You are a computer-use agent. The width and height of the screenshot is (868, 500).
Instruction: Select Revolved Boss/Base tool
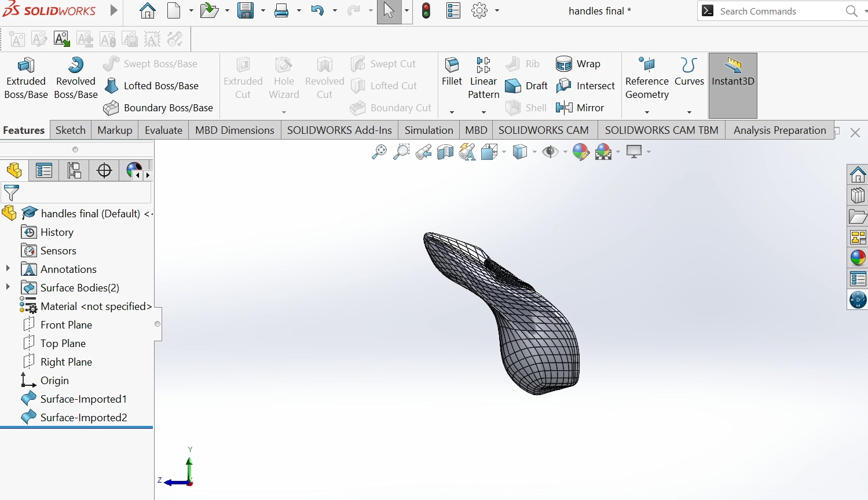[76, 79]
